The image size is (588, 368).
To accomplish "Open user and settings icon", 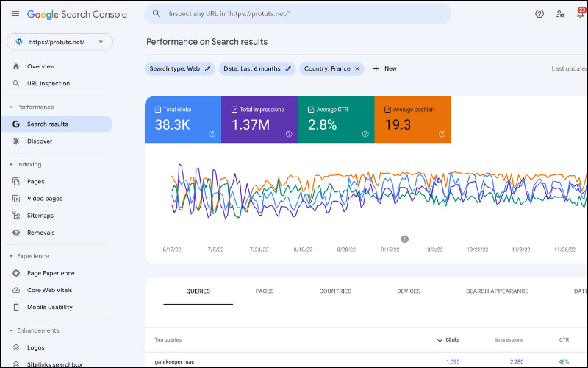I will pyautogui.click(x=560, y=14).
